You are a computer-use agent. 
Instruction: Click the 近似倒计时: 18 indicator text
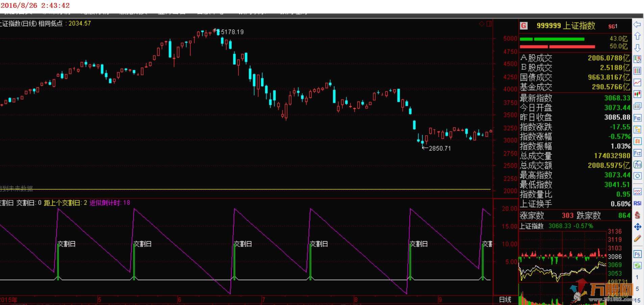pyautogui.click(x=110, y=203)
